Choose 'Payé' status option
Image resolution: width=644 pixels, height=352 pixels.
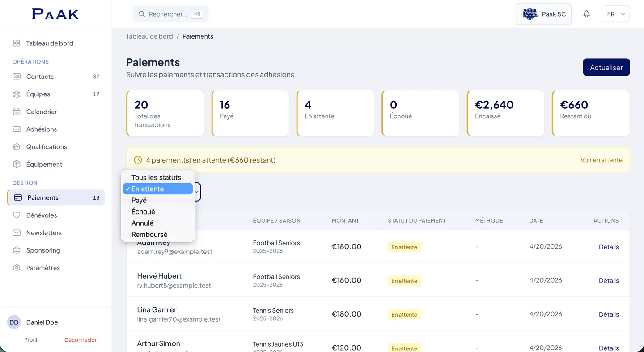(x=158, y=200)
